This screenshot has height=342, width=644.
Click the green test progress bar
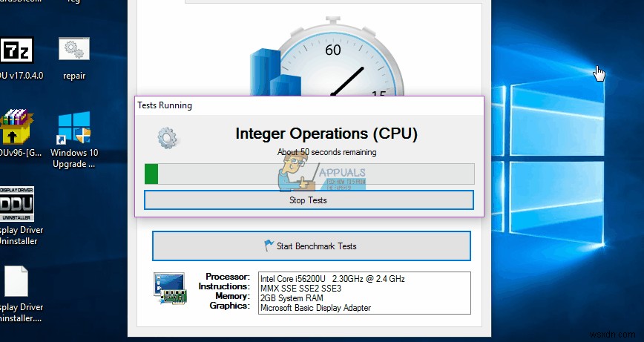pyautogui.click(x=309, y=174)
